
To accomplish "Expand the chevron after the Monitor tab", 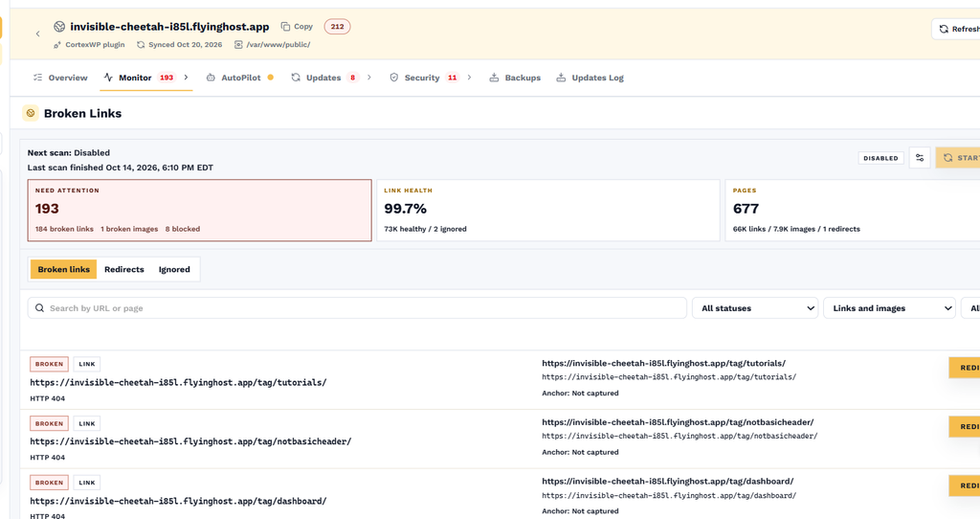I will pos(186,78).
